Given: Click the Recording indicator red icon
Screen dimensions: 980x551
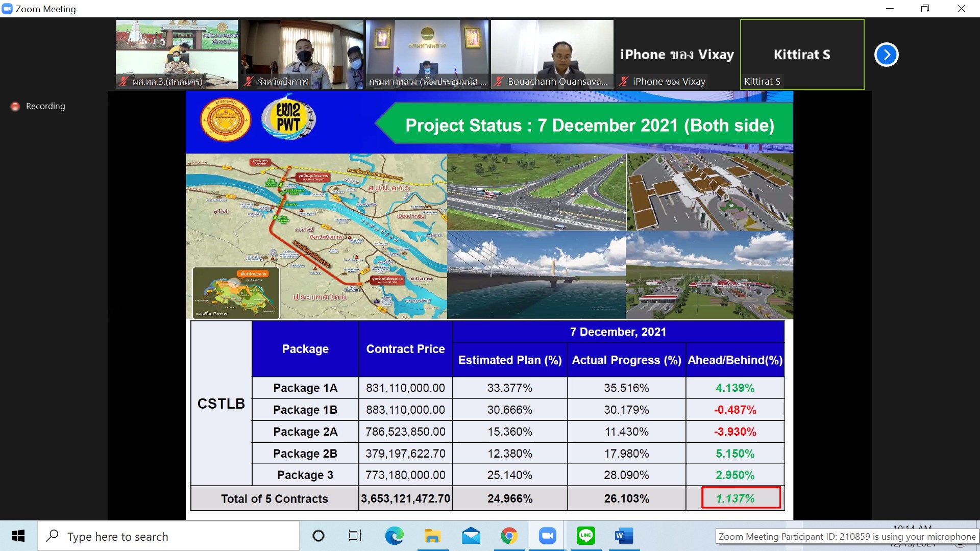Looking at the screenshot, I should pos(15,106).
